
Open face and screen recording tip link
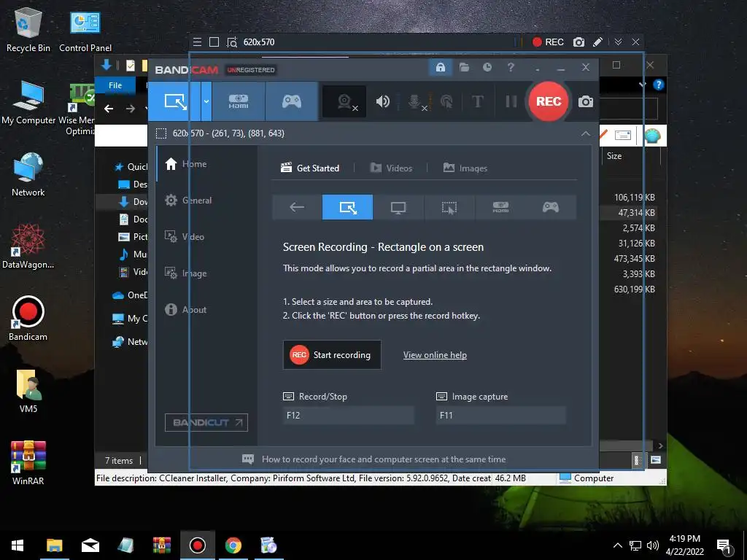coord(384,459)
